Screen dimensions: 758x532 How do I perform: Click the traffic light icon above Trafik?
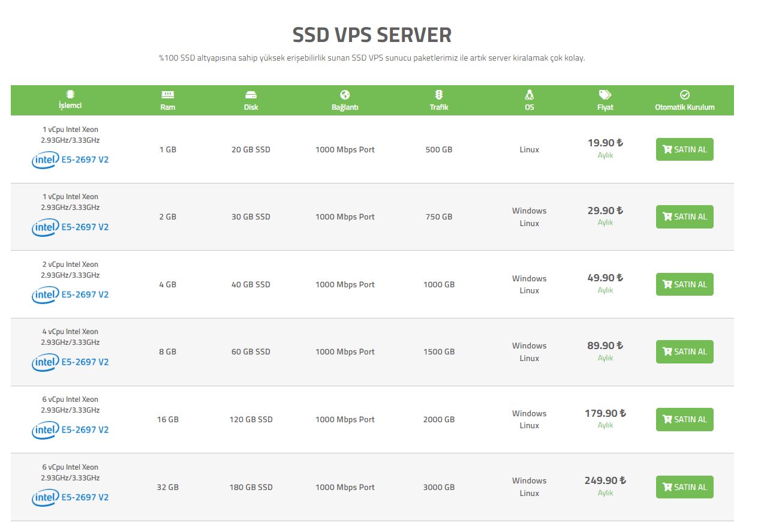click(439, 95)
